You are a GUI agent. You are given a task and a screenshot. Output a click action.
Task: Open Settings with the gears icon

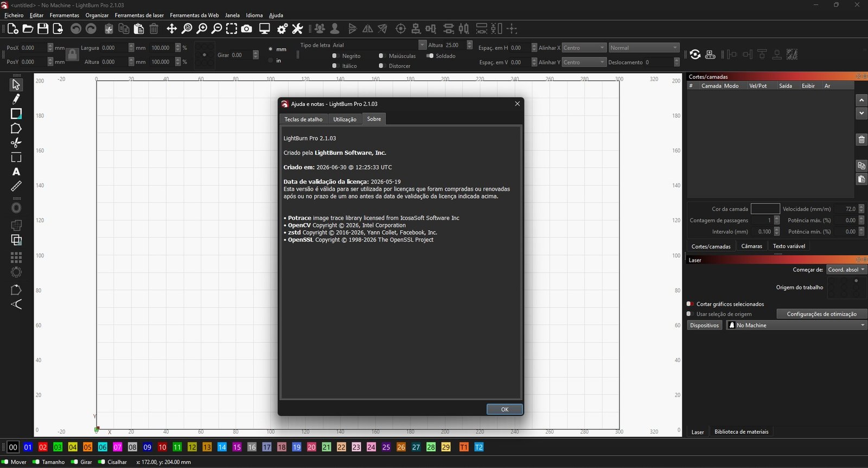pyautogui.click(x=282, y=29)
